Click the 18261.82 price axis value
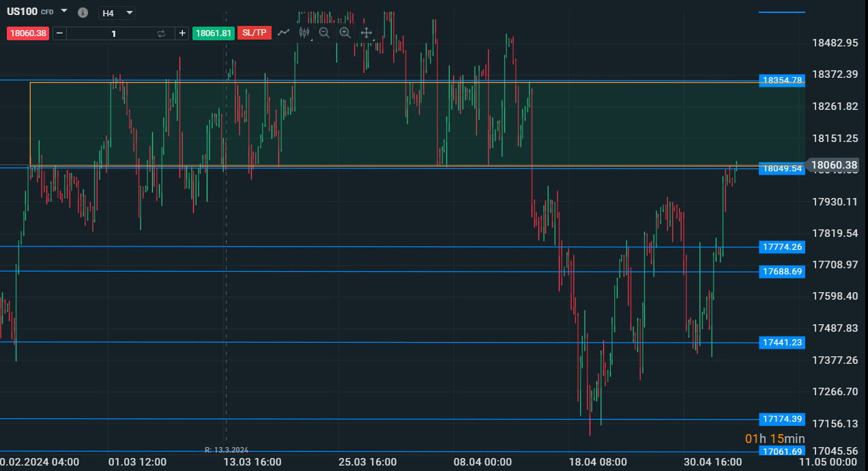Viewport: 868px width, 471px height. (835, 106)
